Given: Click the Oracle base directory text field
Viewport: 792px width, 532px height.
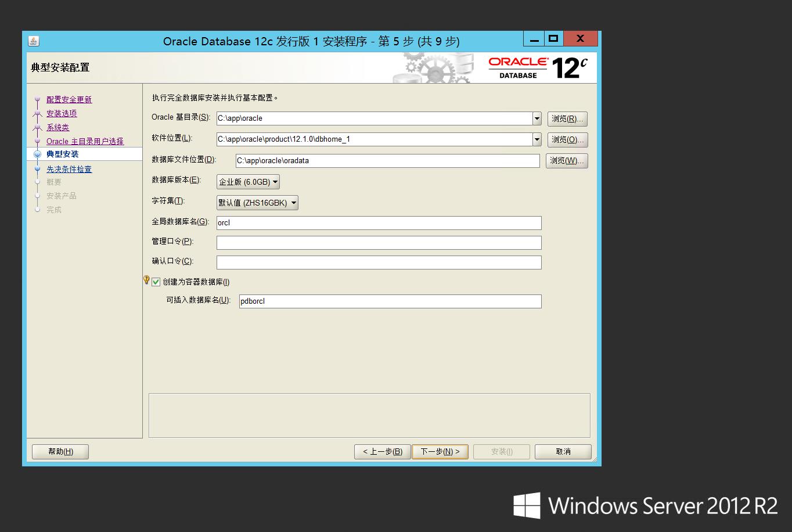Looking at the screenshot, I should (x=375, y=118).
